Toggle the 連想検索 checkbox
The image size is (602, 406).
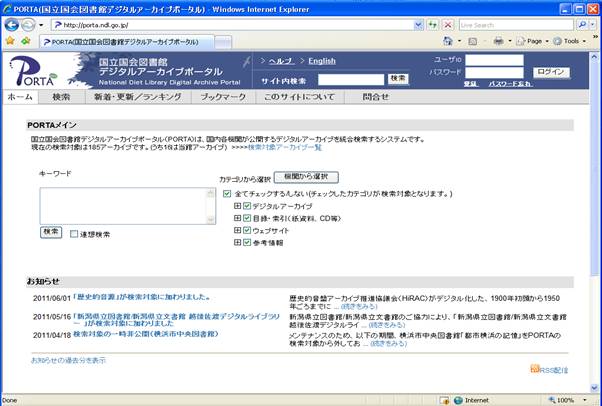(x=74, y=234)
